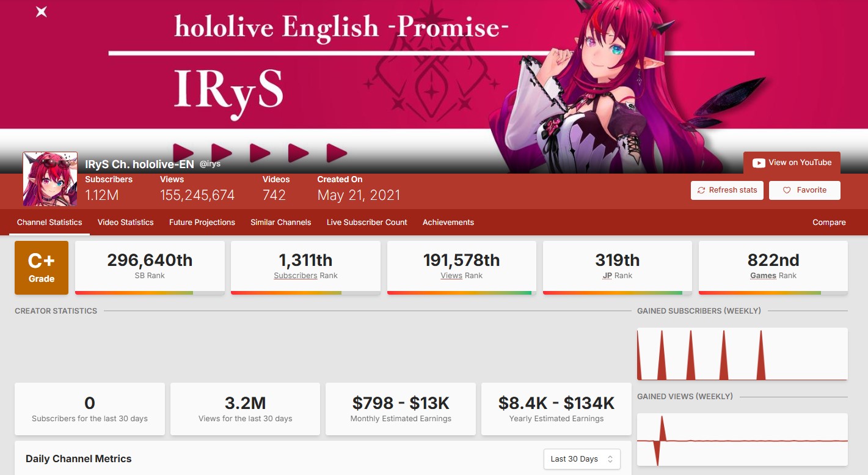Click the 1.12M subscribers value
This screenshot has height=475, width=868.
pyautogui.click(x=102, y=195)
